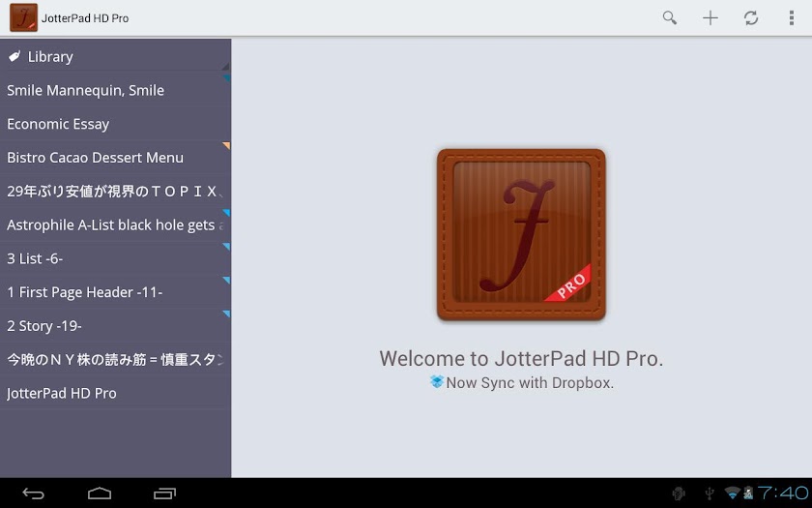
Task: Open Bistro Cacao Dessert Menu note
Action: pyautogui.click(x=115, y=158)
